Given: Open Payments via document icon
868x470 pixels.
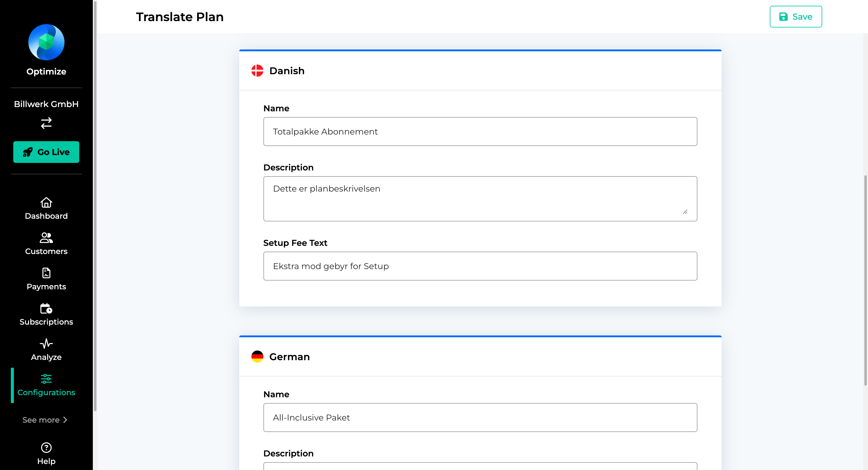Looking at the screenshot, I should point(46,273).
